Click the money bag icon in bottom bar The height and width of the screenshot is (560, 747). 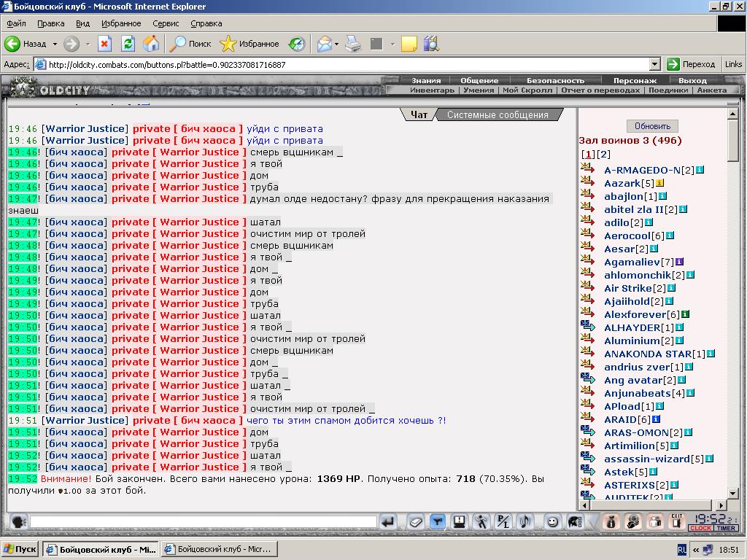[x=611, y=522]
